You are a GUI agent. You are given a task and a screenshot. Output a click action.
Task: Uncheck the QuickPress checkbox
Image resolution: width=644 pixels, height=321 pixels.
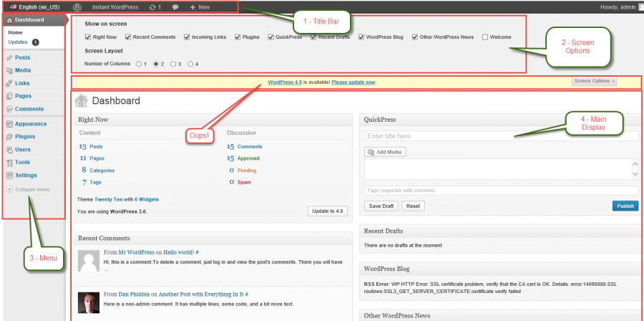(270, 37)
